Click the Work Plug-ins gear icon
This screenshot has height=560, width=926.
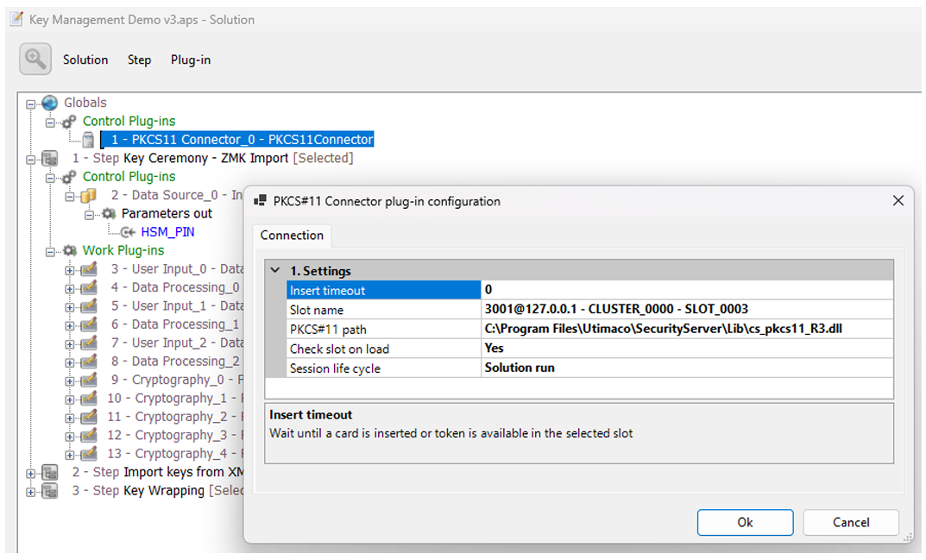tap(70, 250)
